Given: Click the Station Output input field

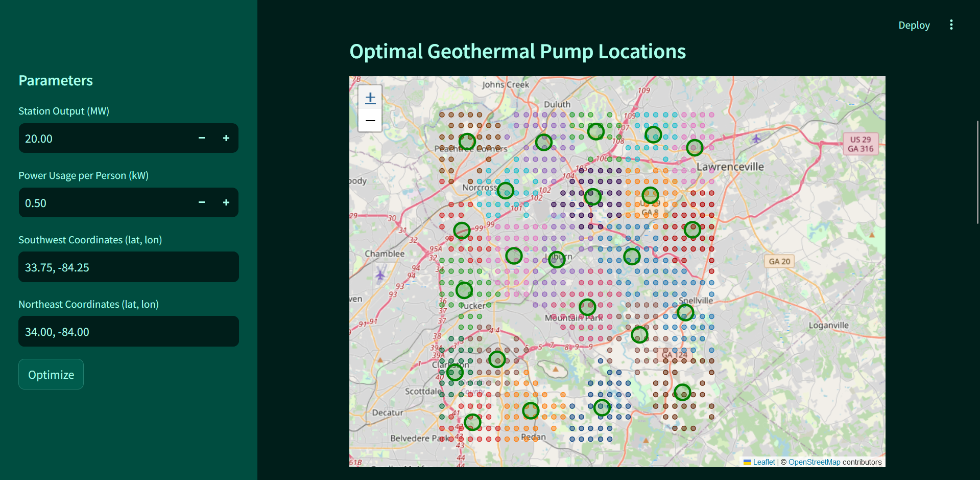Looking at the screenshot, I should click(104, 138).
